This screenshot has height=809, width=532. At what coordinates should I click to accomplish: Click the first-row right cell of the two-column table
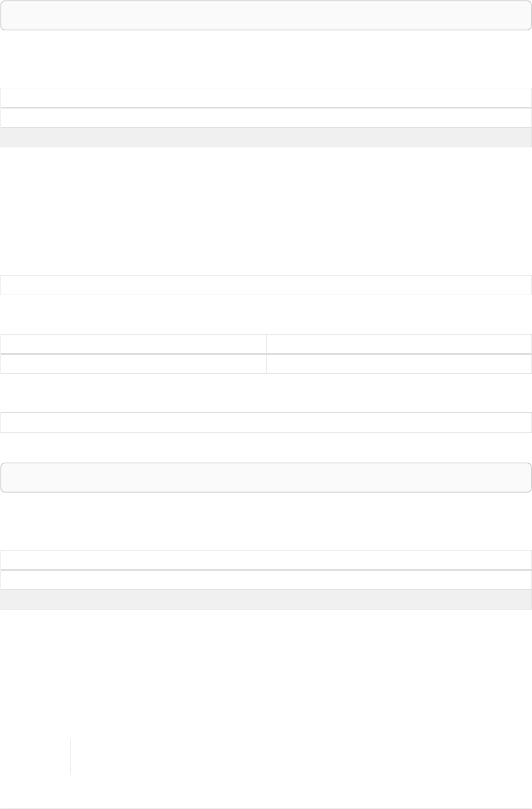point(399,344)
